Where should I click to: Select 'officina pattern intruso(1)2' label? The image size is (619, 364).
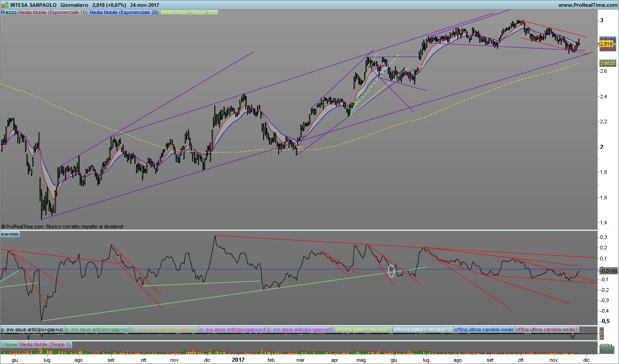pos(423,329)
